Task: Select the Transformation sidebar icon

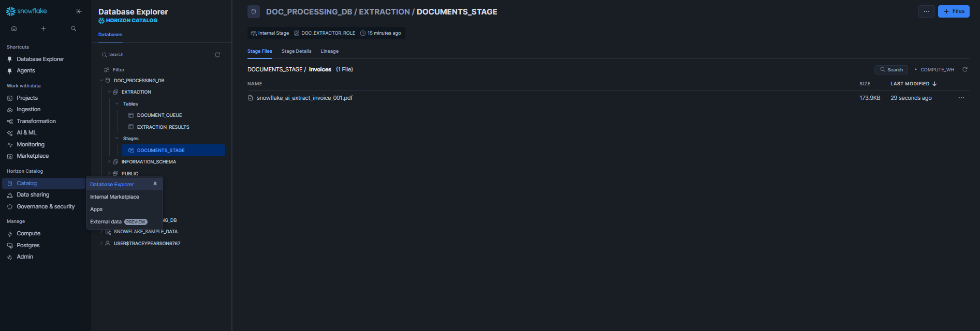Action: (x=11, y=121)
